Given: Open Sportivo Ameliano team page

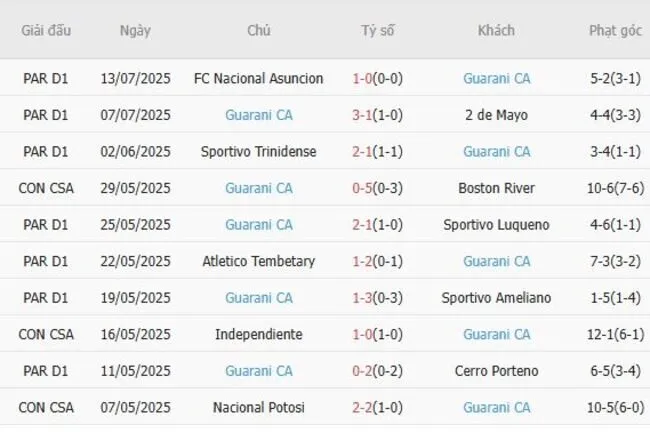Looking at the screenshot, I should (497, 297).
